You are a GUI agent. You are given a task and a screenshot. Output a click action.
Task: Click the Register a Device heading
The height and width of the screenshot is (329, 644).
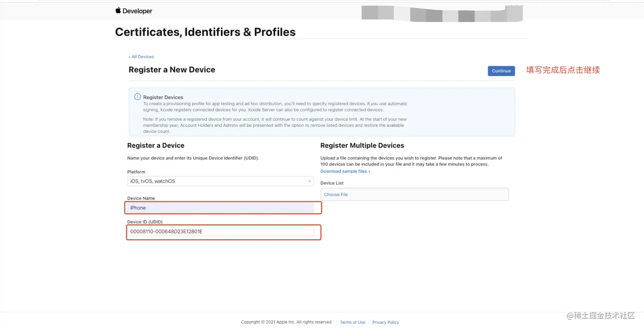pyautogui.click(x=156, y=146)
